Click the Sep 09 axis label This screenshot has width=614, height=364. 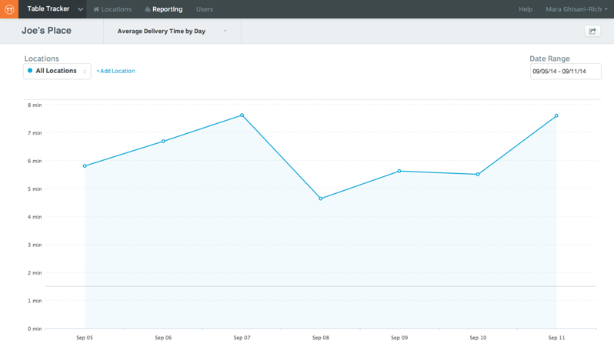(x=399, y=337)
